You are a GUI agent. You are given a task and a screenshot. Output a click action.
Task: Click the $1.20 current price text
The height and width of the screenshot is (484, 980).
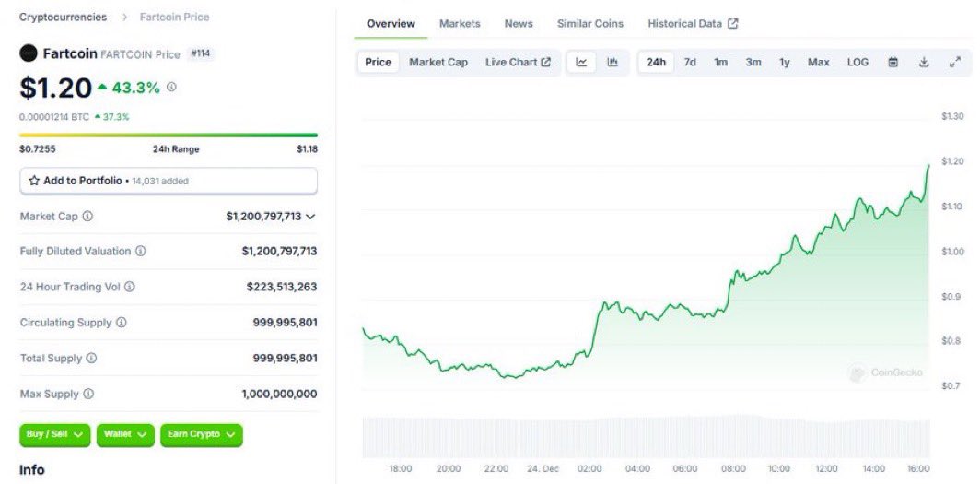pos(55,88)
